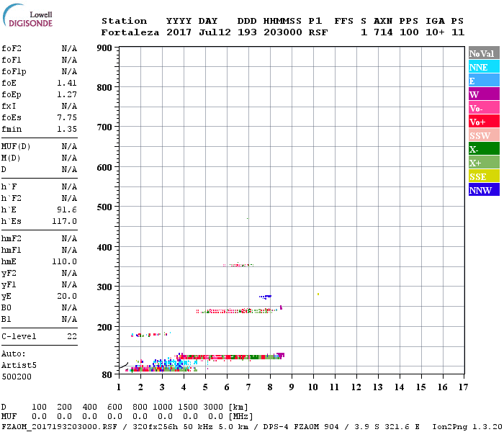Click the hmF2 parameter label
This screenshot has width=504, height=432.
(12, 238)
